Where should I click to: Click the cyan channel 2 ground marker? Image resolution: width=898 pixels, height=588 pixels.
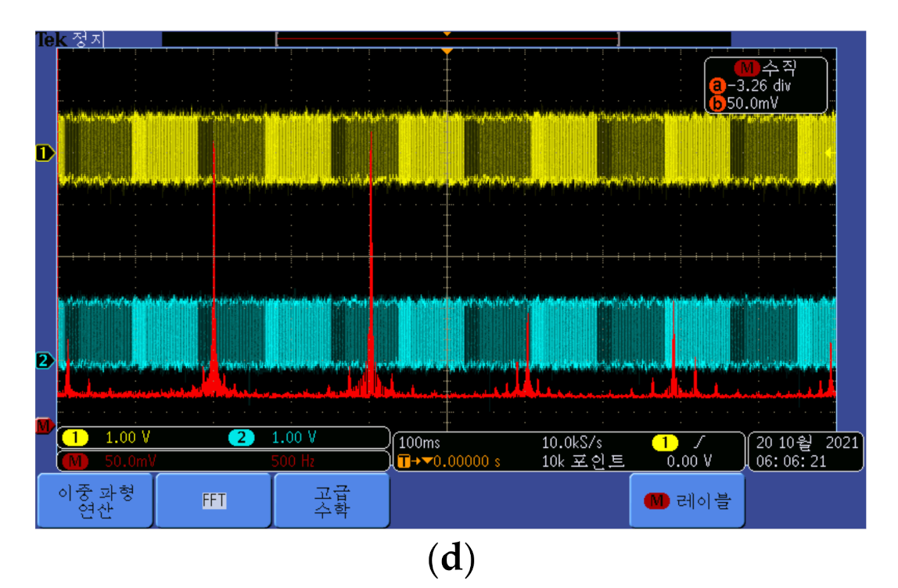pyautogui.click(x=44, y=360)
